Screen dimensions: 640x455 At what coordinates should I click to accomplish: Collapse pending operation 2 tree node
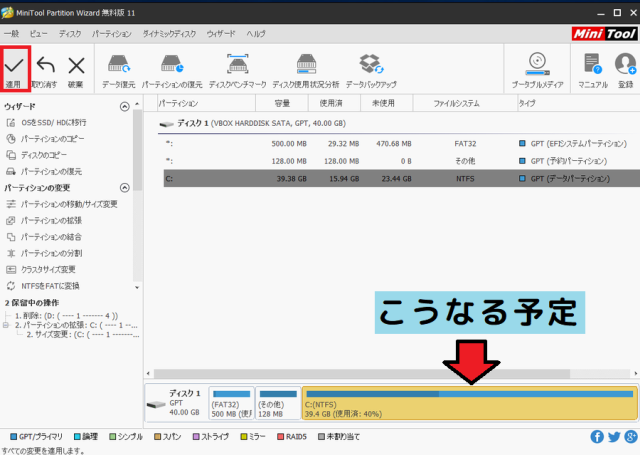tap(6, 325)
